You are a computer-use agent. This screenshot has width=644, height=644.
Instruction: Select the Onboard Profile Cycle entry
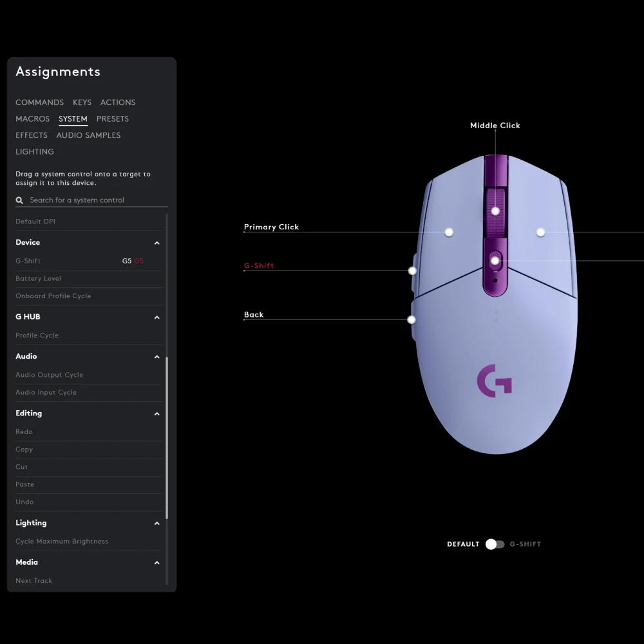click(89, 296)
